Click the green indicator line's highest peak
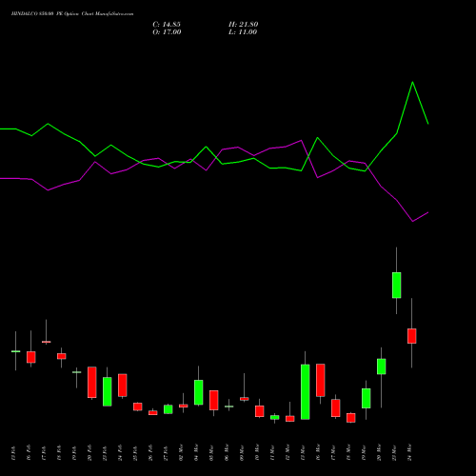Image resolution: width=476 pixels, height=476 pixels. pyautogui.click(x=412, y=82)
